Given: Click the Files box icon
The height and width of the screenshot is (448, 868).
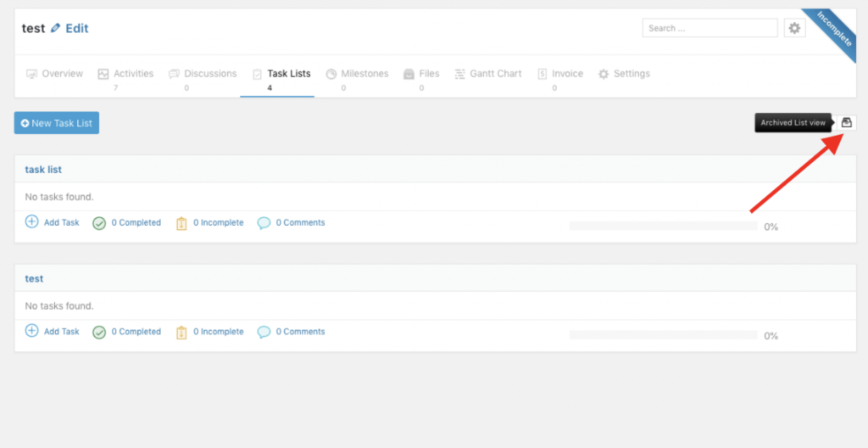Looking at the screenshot, I should click(409, 74).
